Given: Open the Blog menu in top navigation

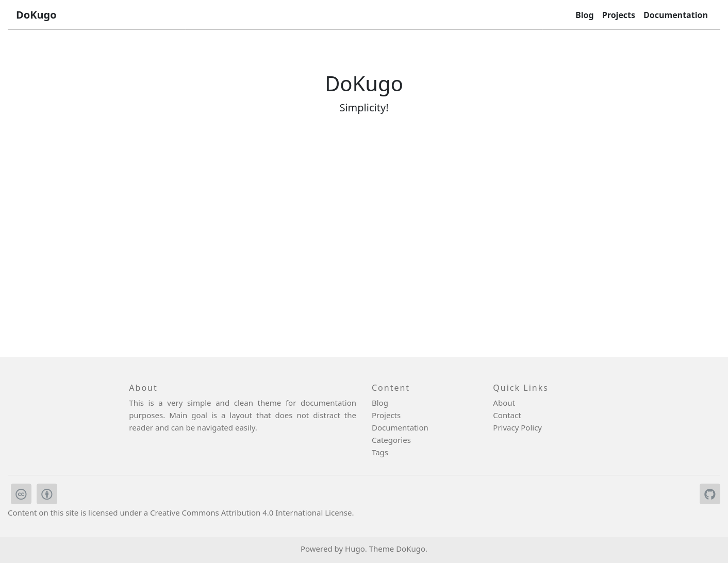Looking at the screenshot, I should (584, 15).
